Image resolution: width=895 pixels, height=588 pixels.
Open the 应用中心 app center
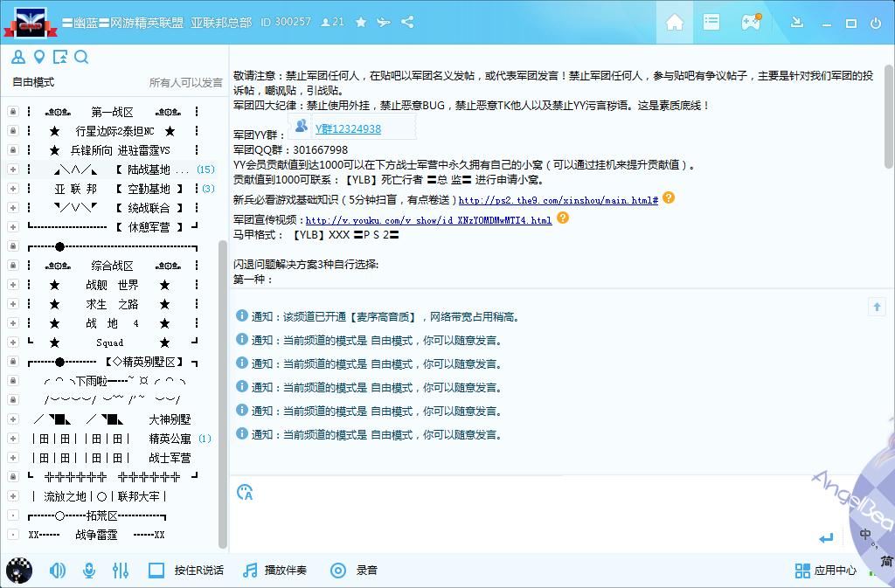(825, 571)
